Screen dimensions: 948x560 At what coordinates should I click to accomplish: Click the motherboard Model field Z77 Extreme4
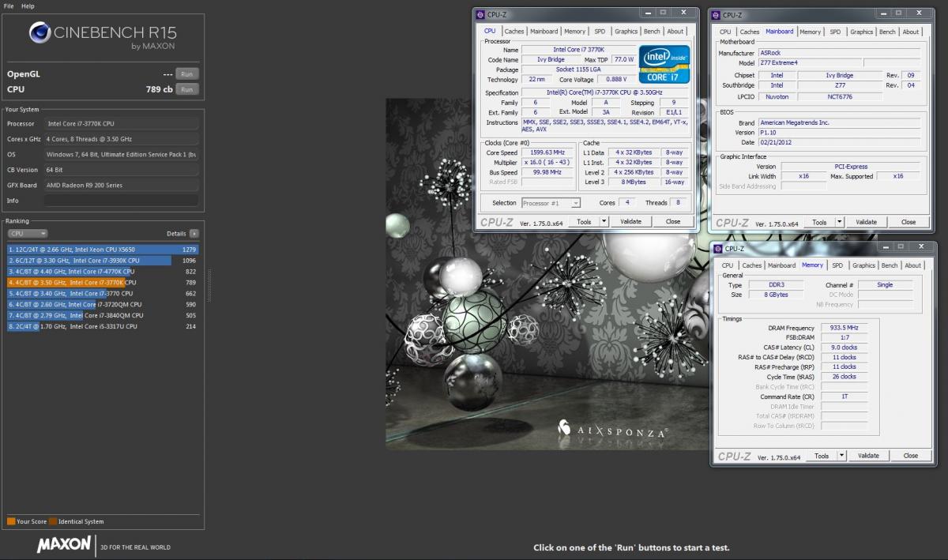(x=809, y=63)
